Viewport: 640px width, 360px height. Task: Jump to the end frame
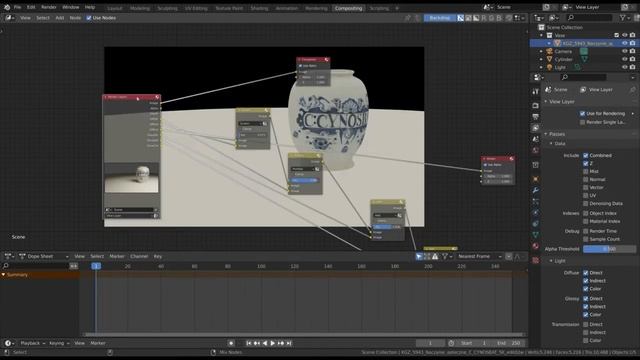pyautogui.click(x=289, y=343)
